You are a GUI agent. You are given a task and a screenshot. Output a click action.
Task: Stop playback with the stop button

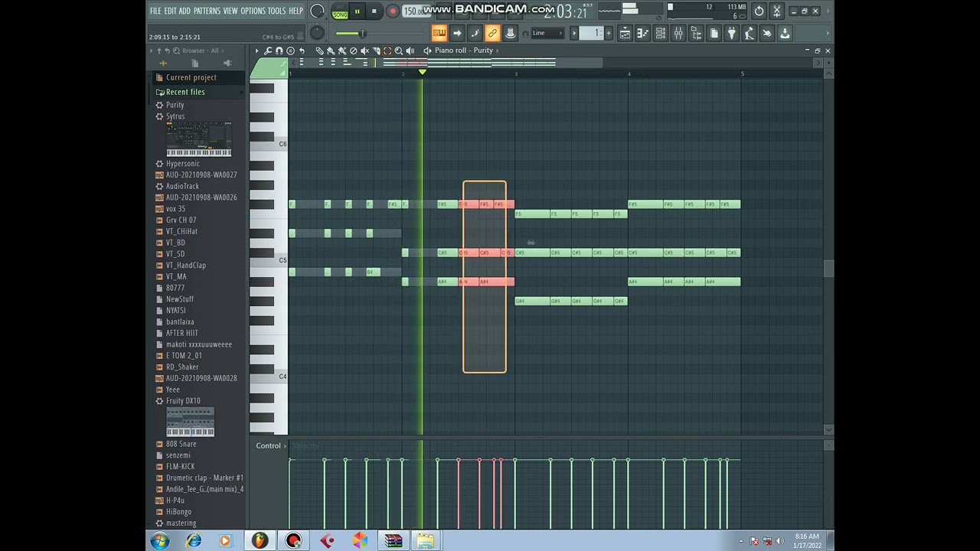coord(374,11)
